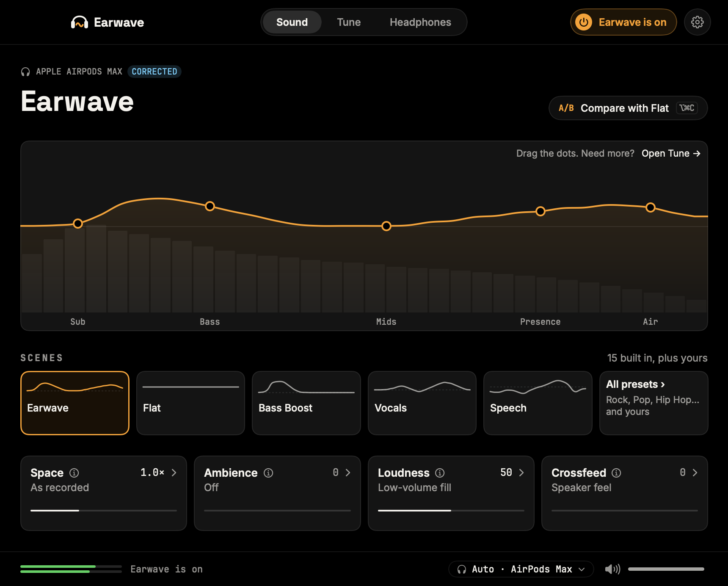Click the A/B compare icon

point(566,108)
